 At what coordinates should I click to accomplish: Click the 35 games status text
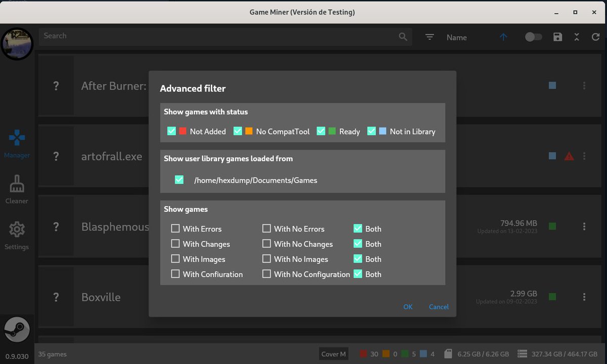click(53, 354)
